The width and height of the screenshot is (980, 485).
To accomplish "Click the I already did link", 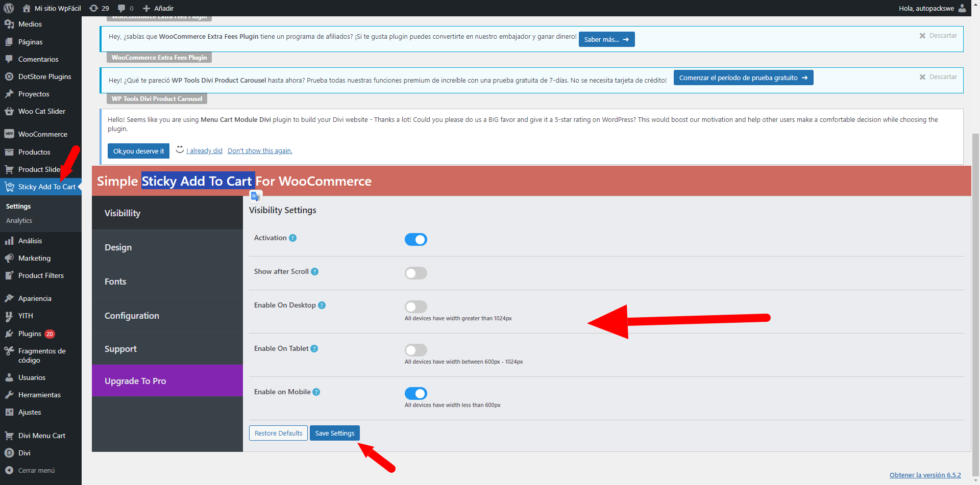I will pyautogui.click(x=204, y=151).
